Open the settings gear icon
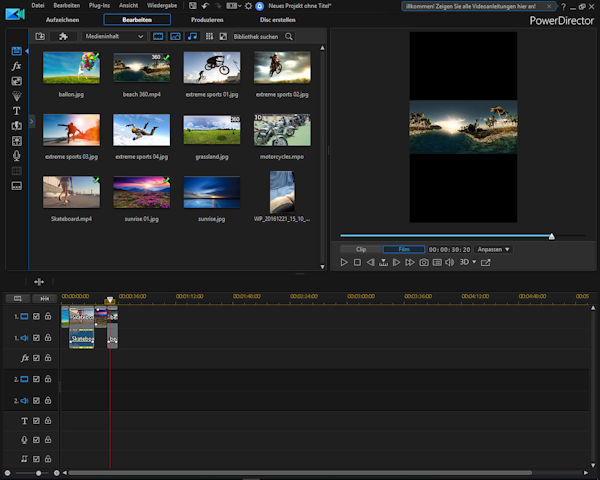This screenshot has height=480, width=600. coord(248,6)
